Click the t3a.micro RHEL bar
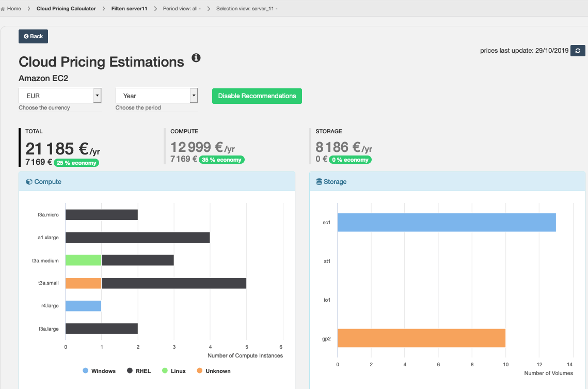The image size is (588, 389). (102, 215)
